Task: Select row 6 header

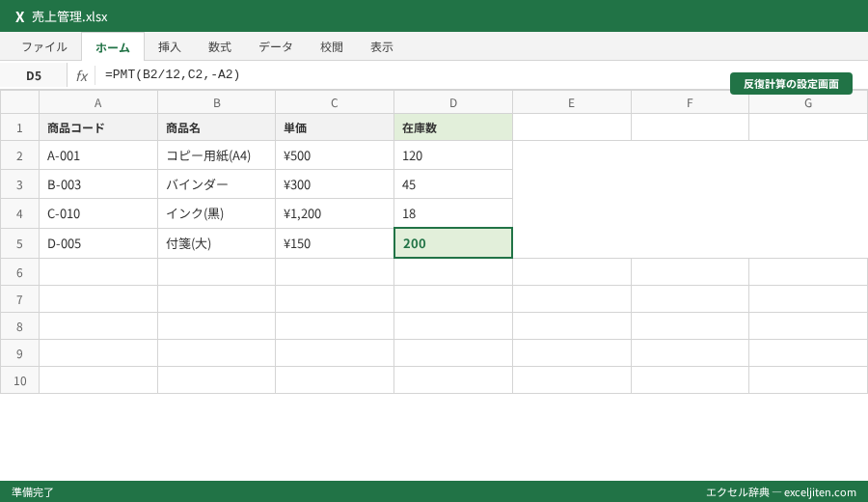Action: pyautogui.click(x=19, y=272)
